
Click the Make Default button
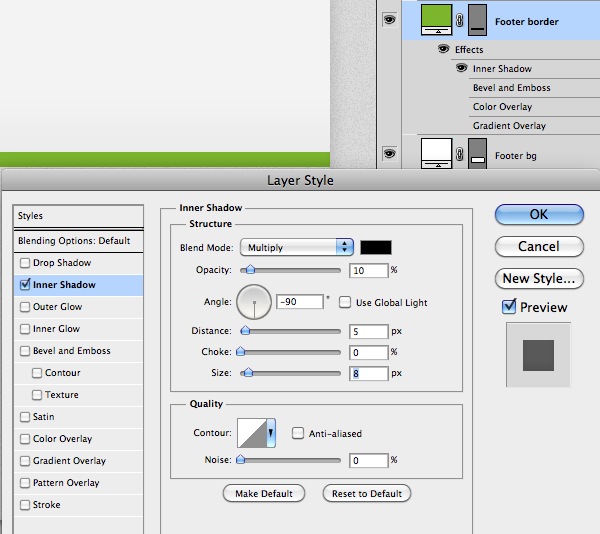click(264, 493)
